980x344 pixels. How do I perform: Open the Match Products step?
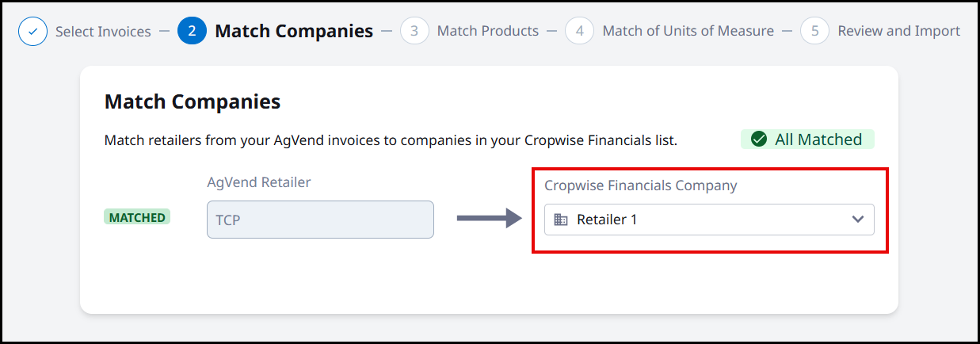coord(488,32)
